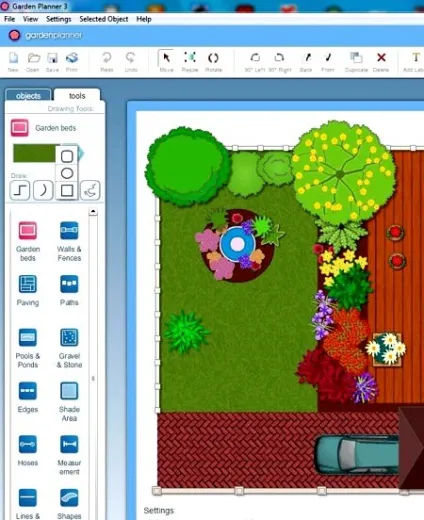Switch to the tools tab

77,96
